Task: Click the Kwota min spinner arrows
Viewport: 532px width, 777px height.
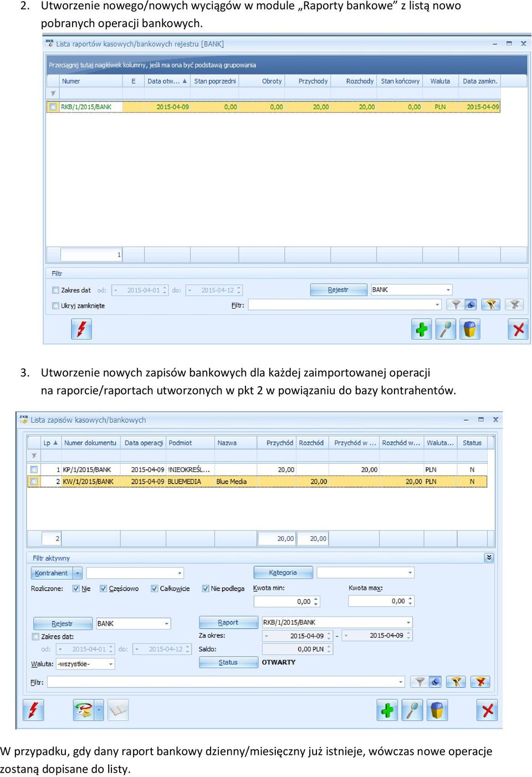Action: pyautogui.click(x=316, y=601)
